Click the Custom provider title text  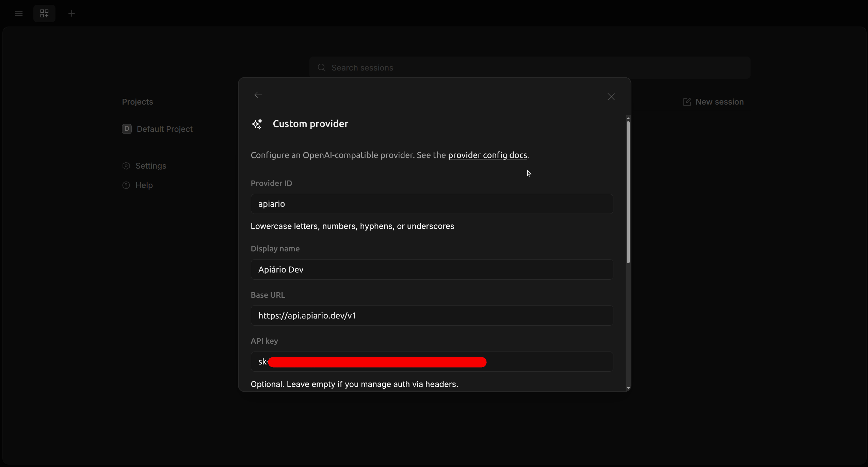point(310,124)
